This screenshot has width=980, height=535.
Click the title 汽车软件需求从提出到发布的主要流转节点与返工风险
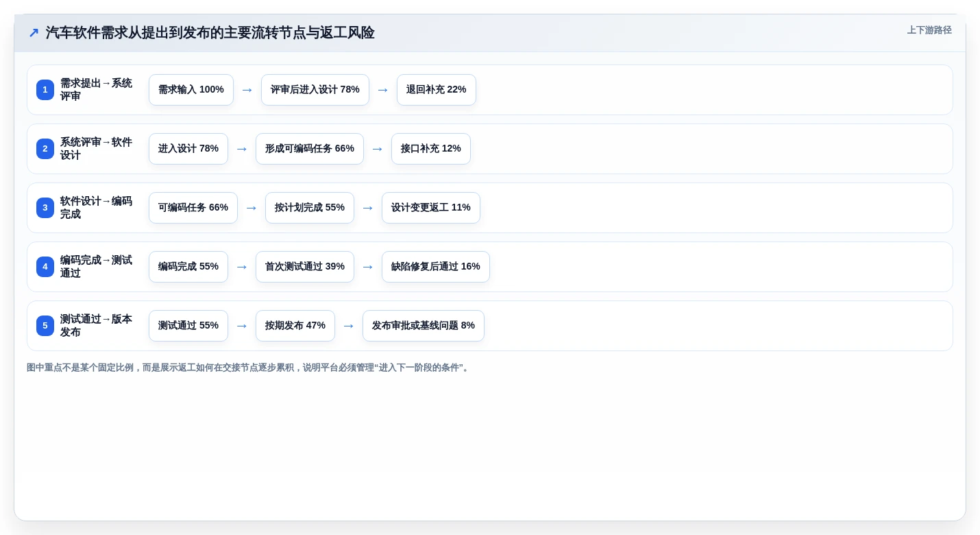click(210, 33)
